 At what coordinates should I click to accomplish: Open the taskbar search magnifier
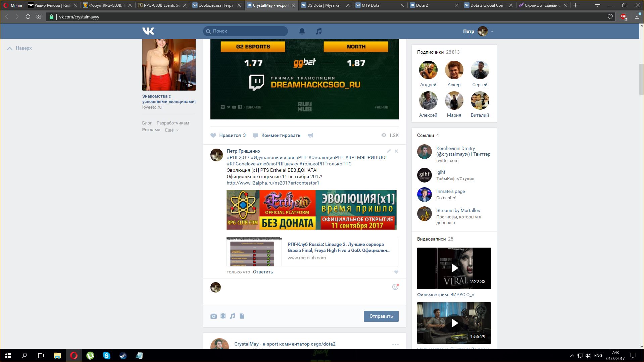(x=24, y=356)
